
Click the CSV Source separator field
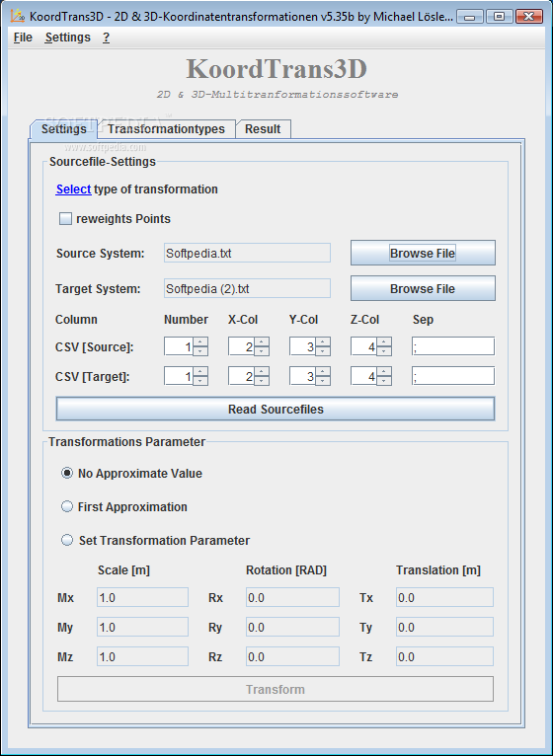coord(453,346)
